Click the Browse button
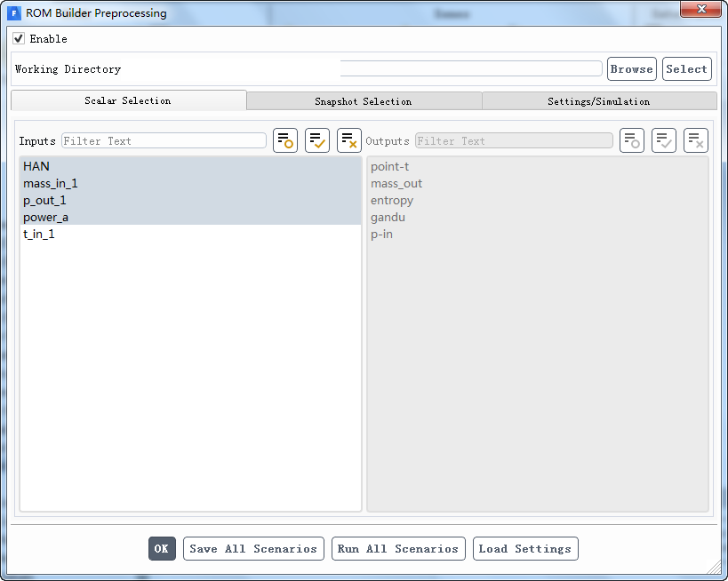 click(632, 68)
